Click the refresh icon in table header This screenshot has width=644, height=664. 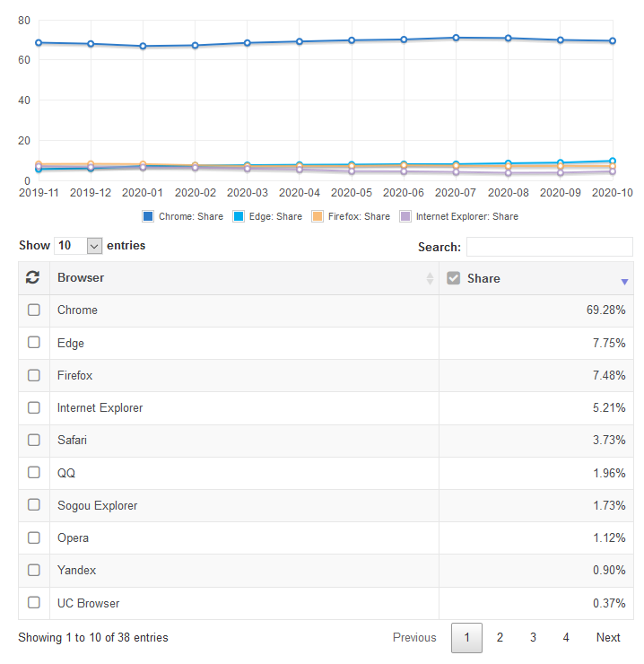pos(33,278)
